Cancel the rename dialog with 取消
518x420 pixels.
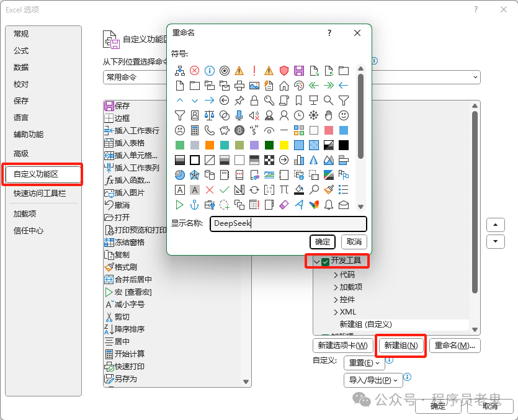click(x=354, y=242)
